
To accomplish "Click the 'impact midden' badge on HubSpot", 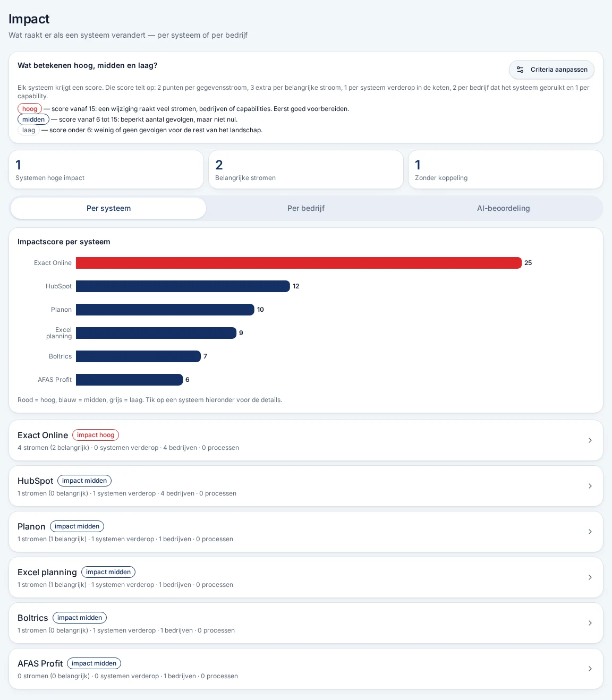I will [x=84, y=481].
